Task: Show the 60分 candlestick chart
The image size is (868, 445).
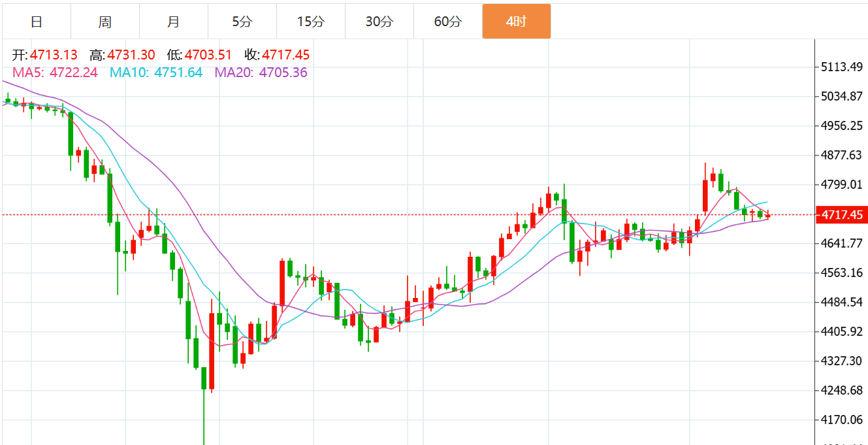Action: click(x=447, y=22)
